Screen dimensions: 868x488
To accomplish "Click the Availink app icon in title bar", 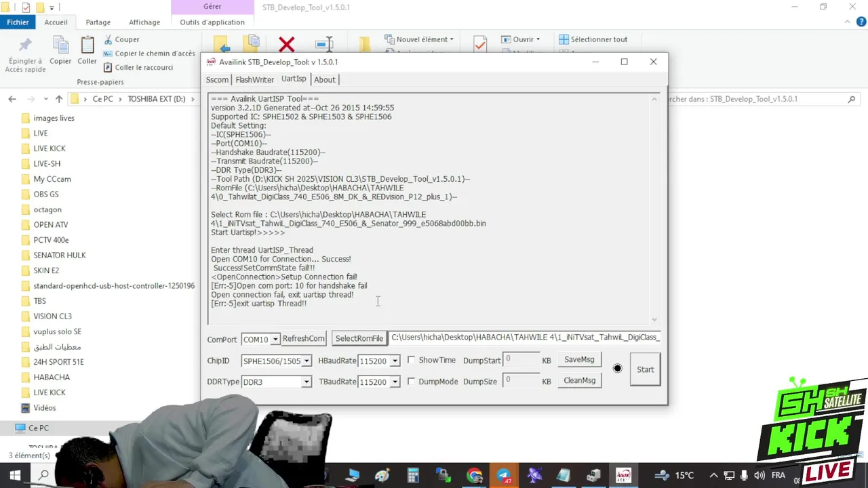I will (211, 62).
